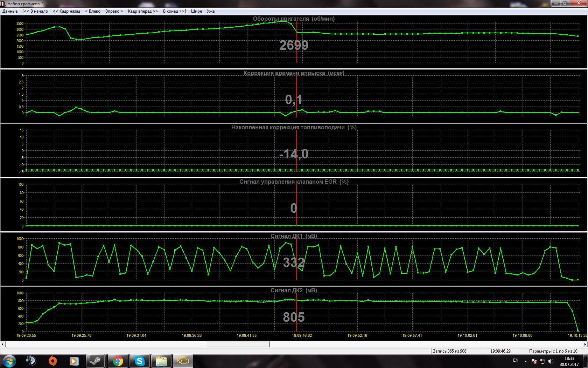Click the horizontal scrollbar thumb
Screen dimensions: 588x368
tap(238, 344)
